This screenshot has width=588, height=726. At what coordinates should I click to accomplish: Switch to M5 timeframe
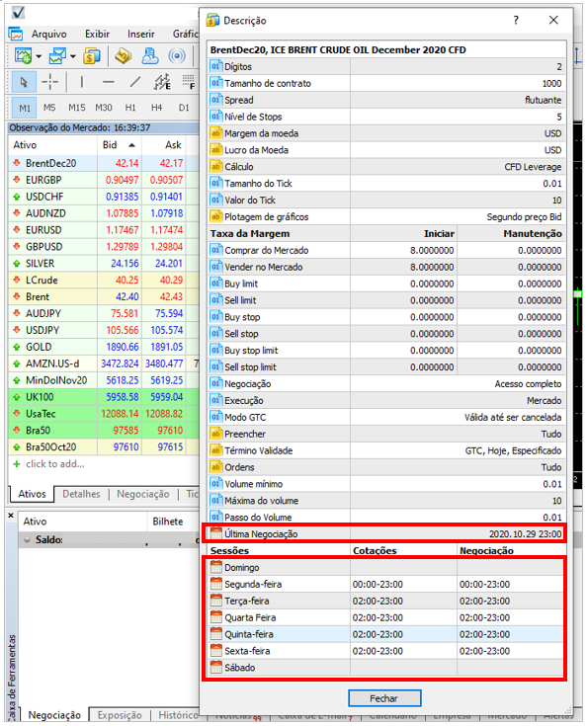(x=49, y=108)
